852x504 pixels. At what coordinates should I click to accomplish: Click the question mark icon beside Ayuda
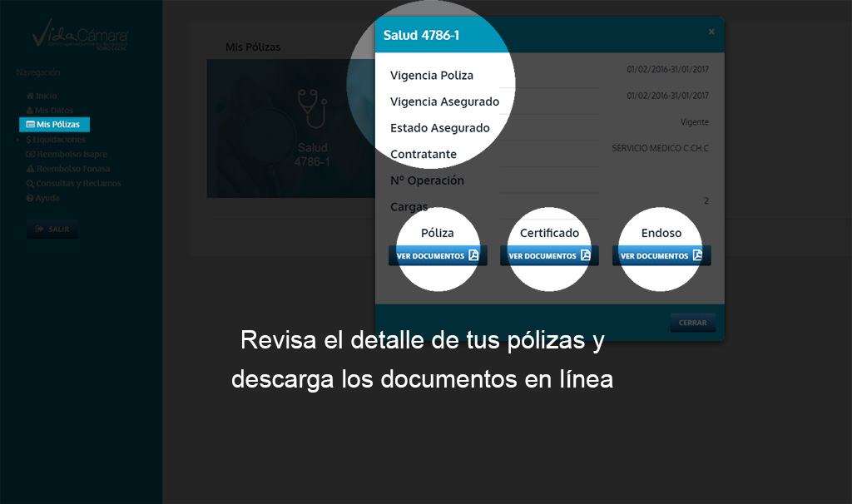click(30, 198)
